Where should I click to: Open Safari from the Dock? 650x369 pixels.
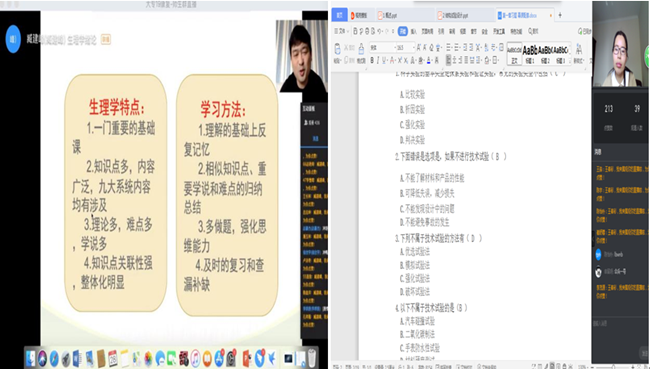[54, 359]
